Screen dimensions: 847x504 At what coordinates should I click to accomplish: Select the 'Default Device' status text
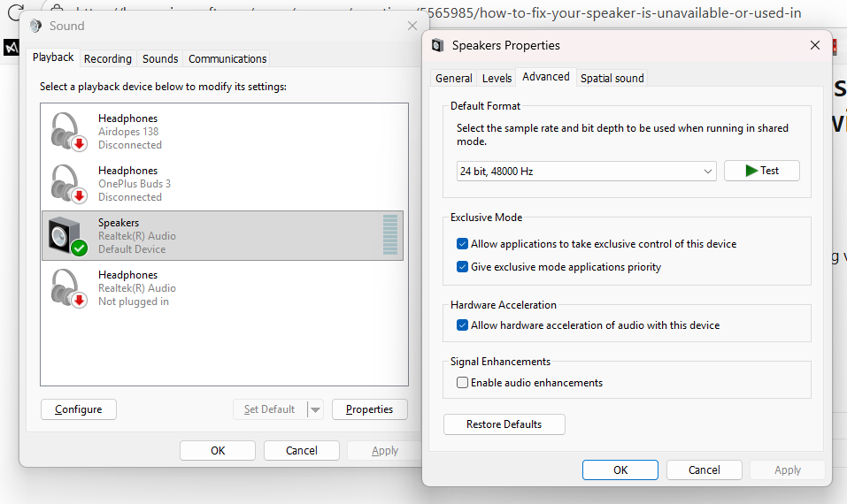point(132,249)
